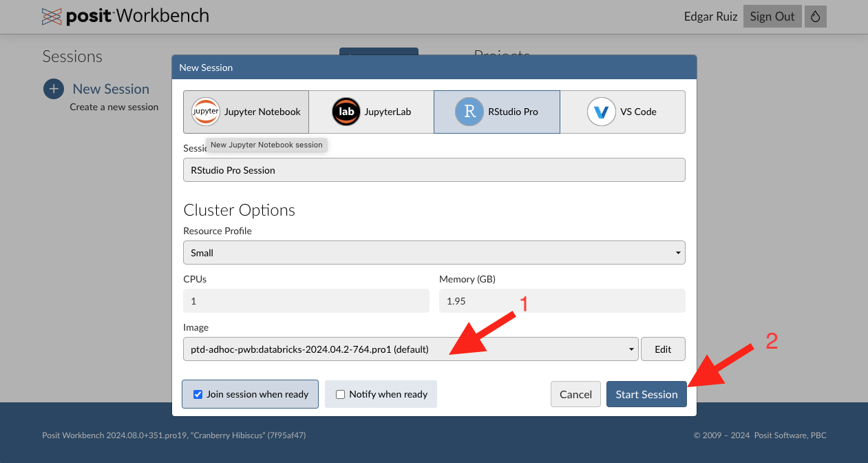
Task: Click the droplet theme icon beside Sign Out
Action: [x=816, y=17]
